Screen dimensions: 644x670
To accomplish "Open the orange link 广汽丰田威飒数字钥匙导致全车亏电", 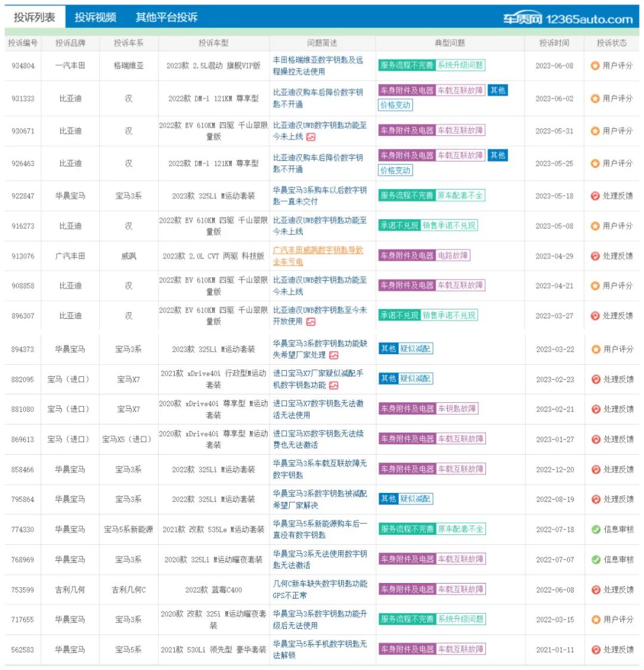I will click(318, 256).
